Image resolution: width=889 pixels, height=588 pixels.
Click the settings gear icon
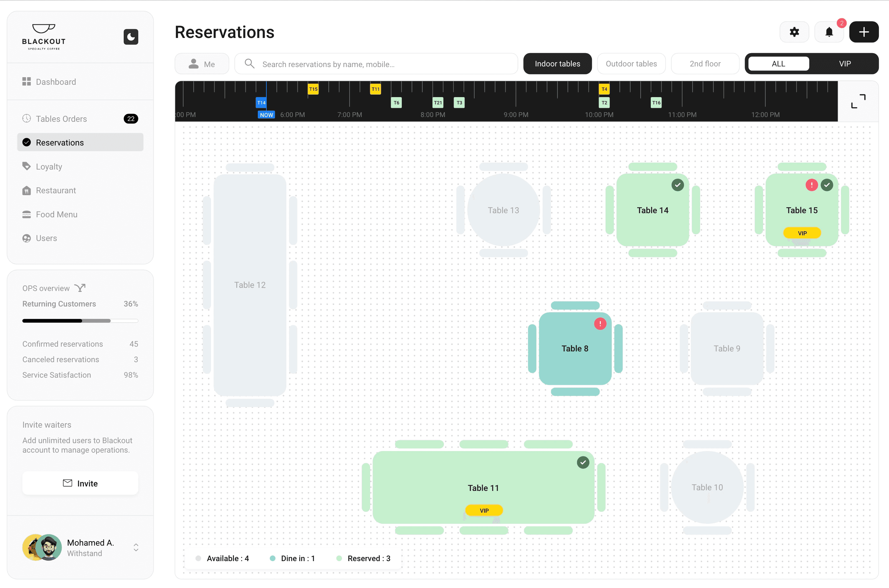tap(794, 32)
